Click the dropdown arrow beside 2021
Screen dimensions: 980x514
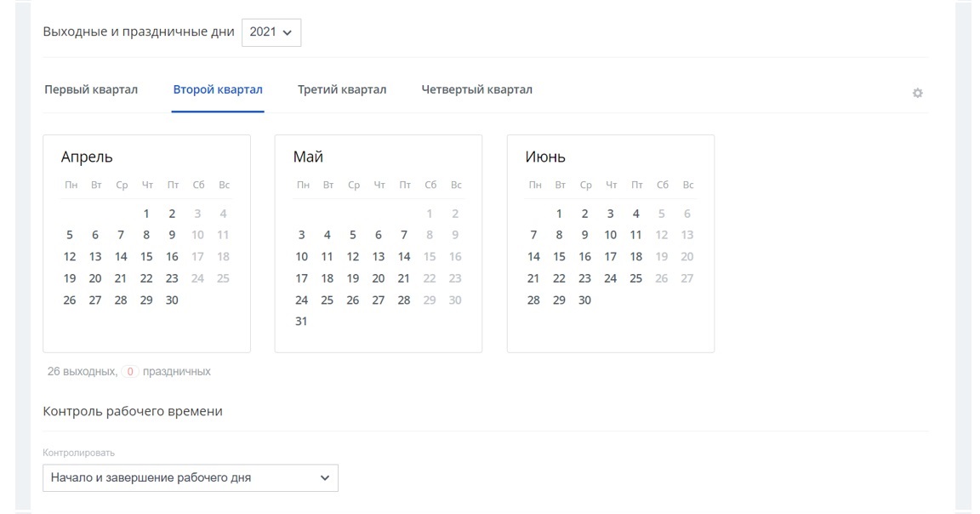(x=287, y=32)
